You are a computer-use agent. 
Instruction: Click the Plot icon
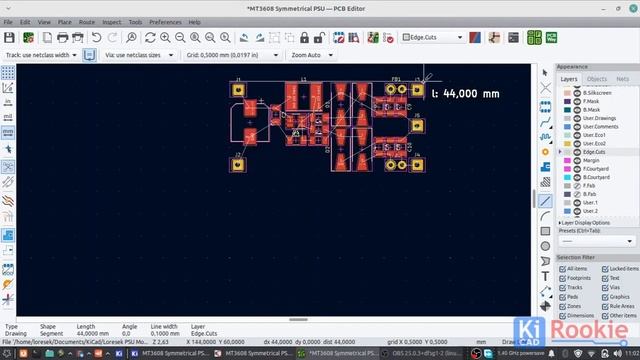point(78,38)
